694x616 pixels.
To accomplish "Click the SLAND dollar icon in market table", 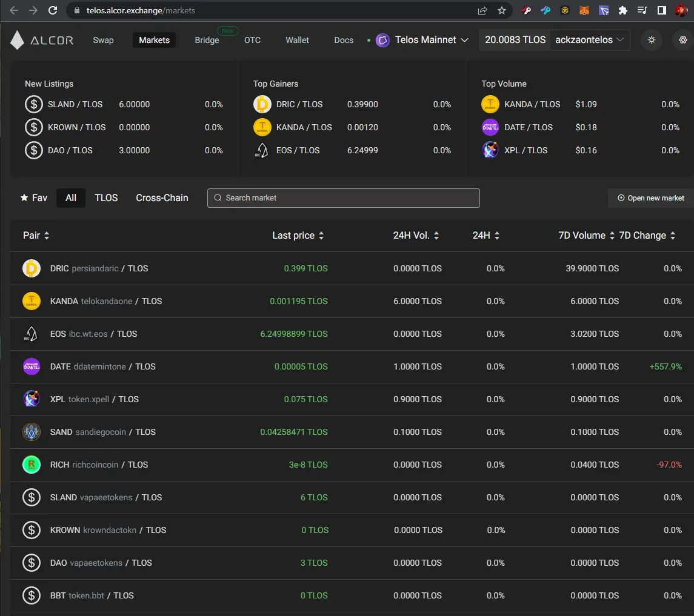I will click(32, 497).
